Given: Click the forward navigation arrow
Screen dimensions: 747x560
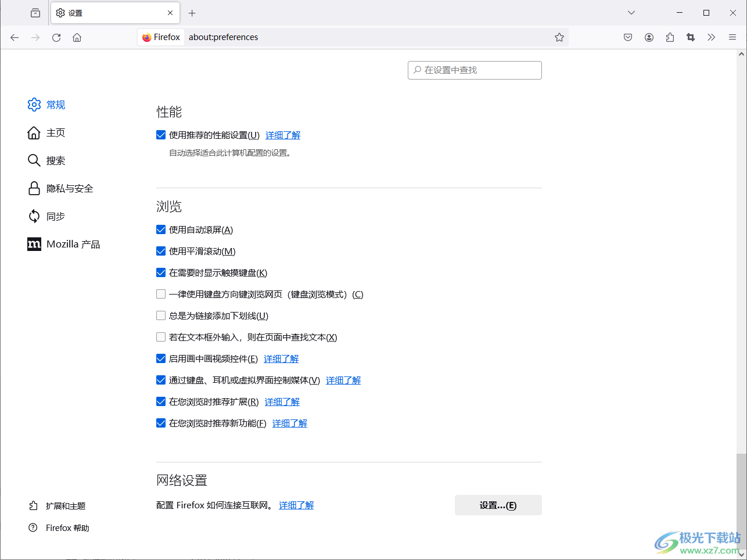Looking at the screenshot, I should pos(35,37).
